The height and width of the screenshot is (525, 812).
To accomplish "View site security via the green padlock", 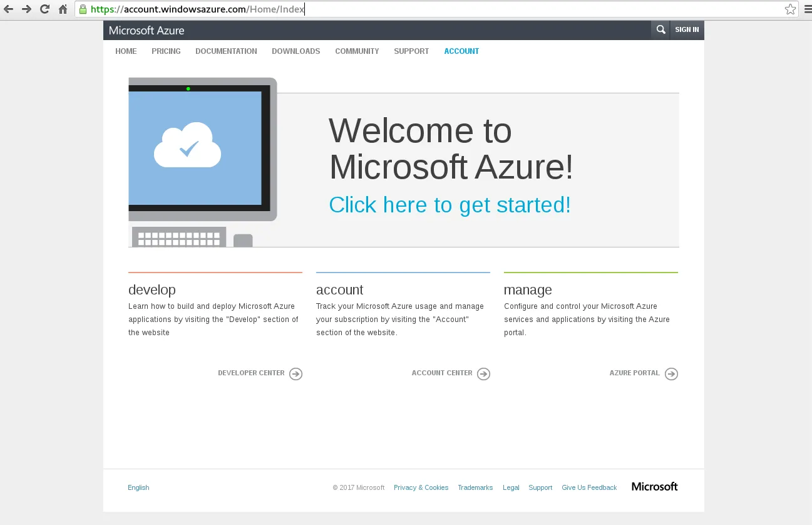I will pos(83,9).
